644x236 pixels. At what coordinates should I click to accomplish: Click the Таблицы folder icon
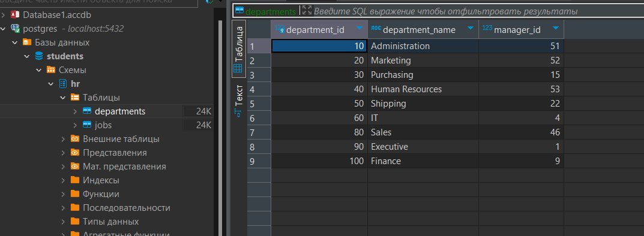75,98
